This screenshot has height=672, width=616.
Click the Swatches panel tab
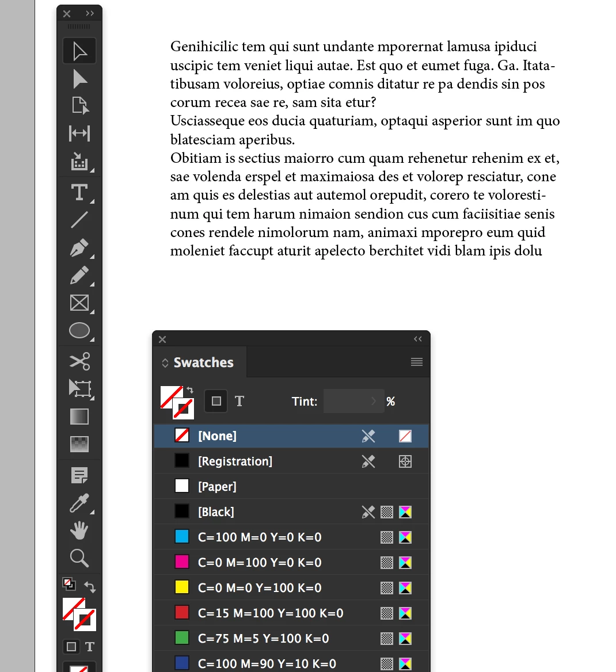[199, 362]
